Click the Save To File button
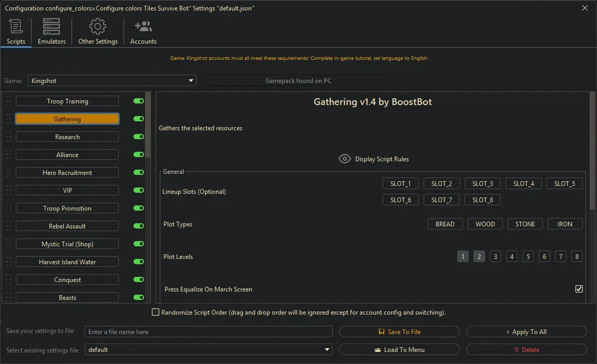The height and width of the screenshot is (364, 597). coord(399,332)
